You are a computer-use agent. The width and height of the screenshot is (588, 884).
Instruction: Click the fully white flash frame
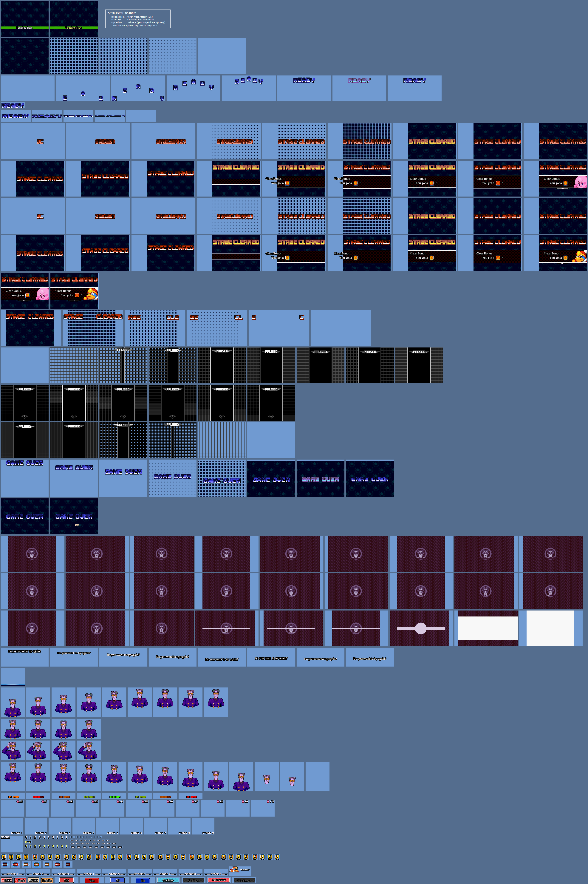550,628
